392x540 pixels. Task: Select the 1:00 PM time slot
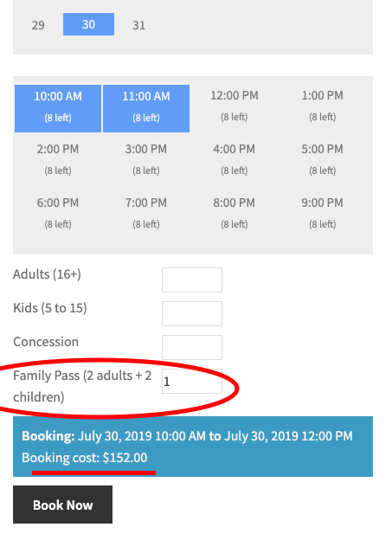point(323,106)
